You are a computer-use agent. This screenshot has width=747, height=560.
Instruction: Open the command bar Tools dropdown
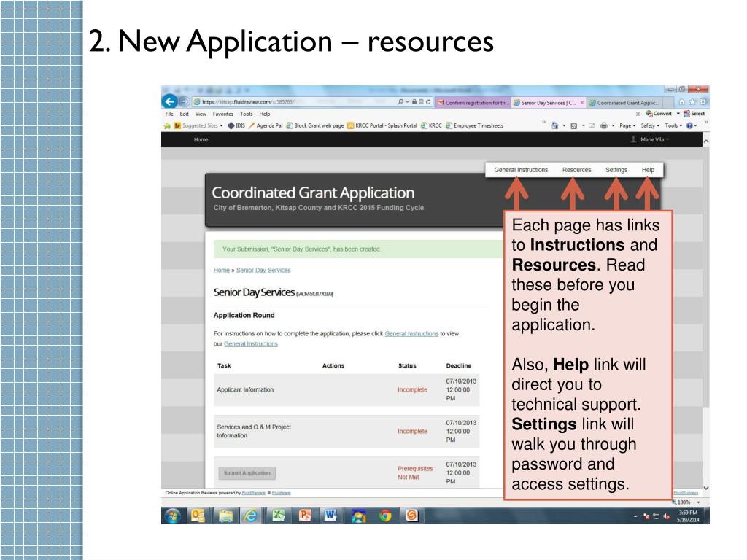[x=673, y=125]
